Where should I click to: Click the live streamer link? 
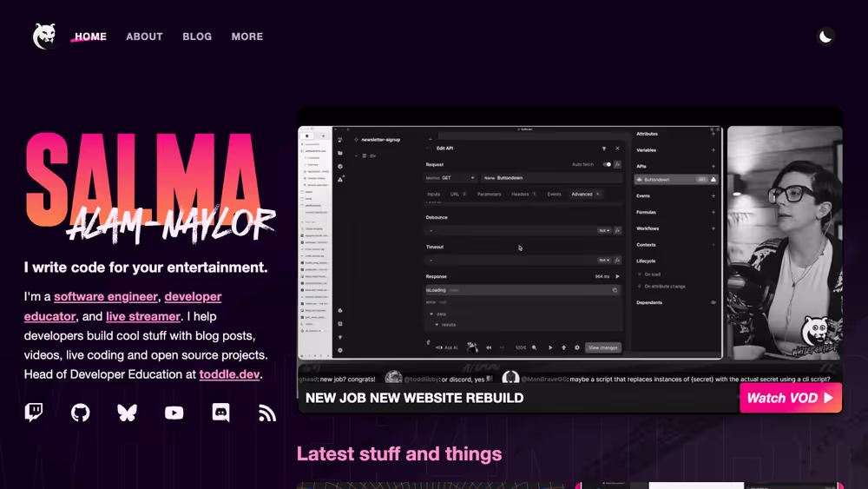(x=143, y=316)
